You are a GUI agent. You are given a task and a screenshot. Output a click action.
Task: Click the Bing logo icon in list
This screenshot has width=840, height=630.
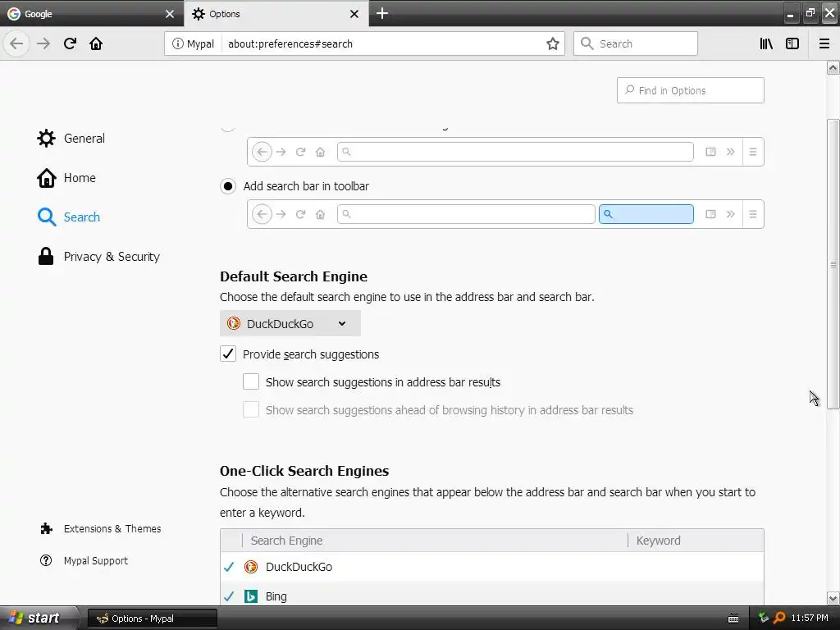click(x=251, y=596)
